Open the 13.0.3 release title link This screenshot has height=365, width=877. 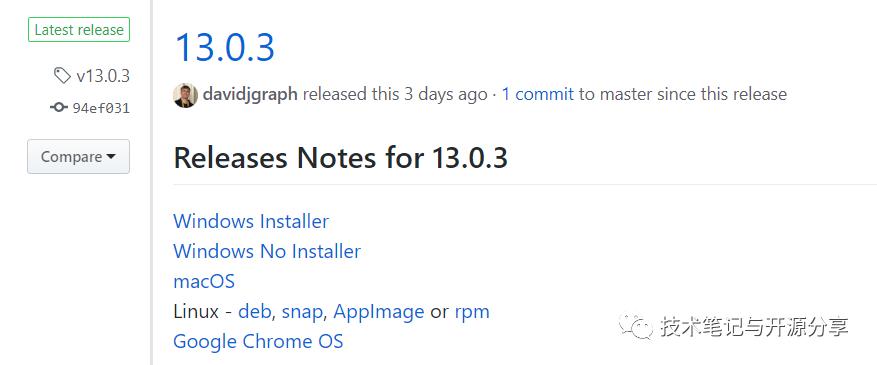coord(225,47)
